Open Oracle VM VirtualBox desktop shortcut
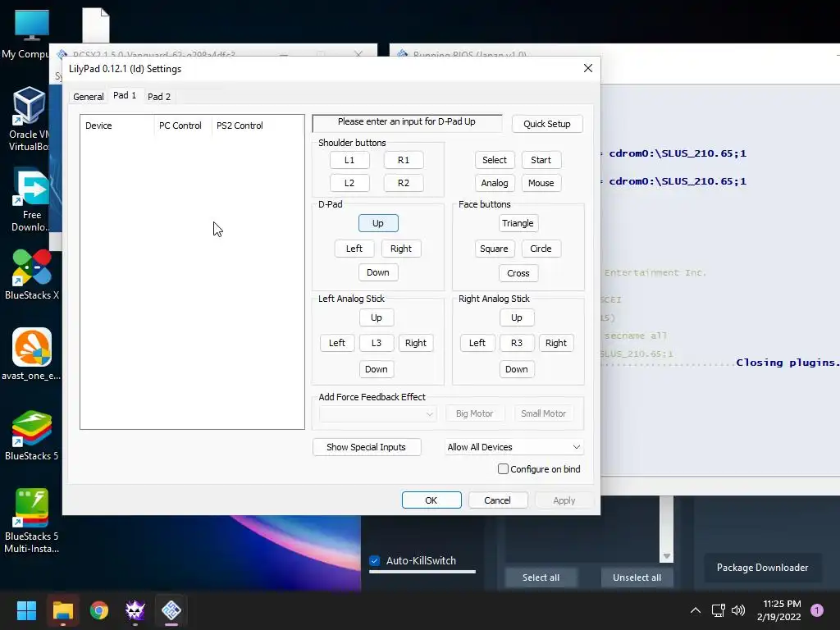 (x=29, y=119)
